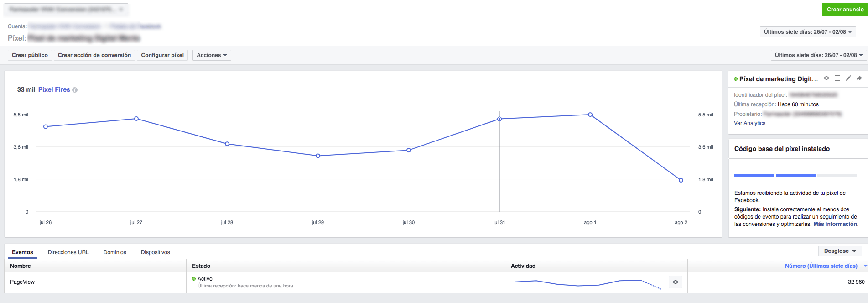Select the Dominios tab
The image size is (868, 303).
(x=115, y=252)
